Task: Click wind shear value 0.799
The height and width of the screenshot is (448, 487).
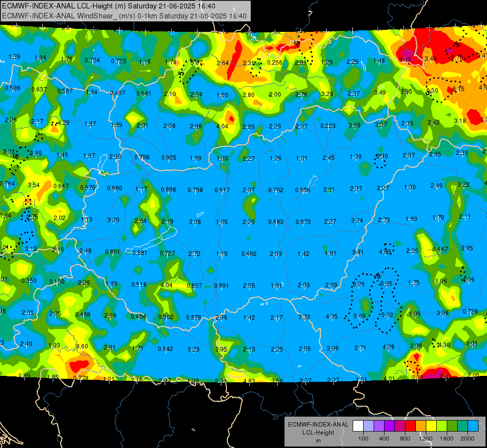Action: tap(142, 157)
